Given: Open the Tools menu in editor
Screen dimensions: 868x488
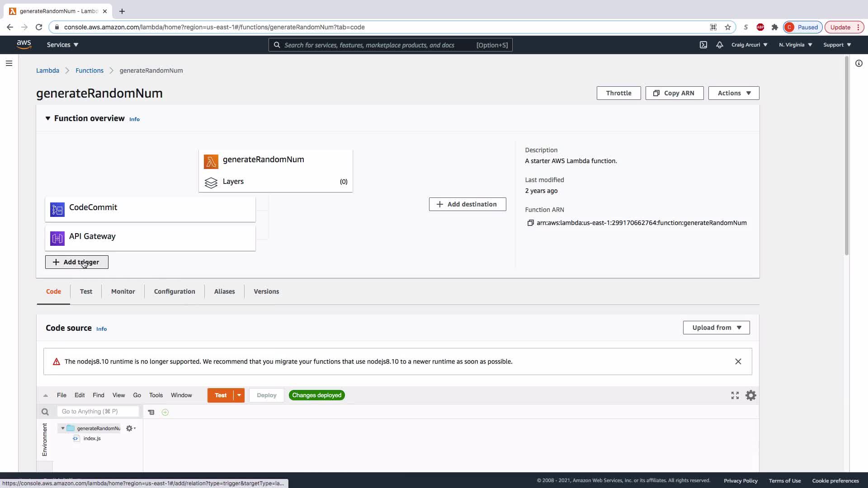Looking at the screenshot, I should coord(156,395).
